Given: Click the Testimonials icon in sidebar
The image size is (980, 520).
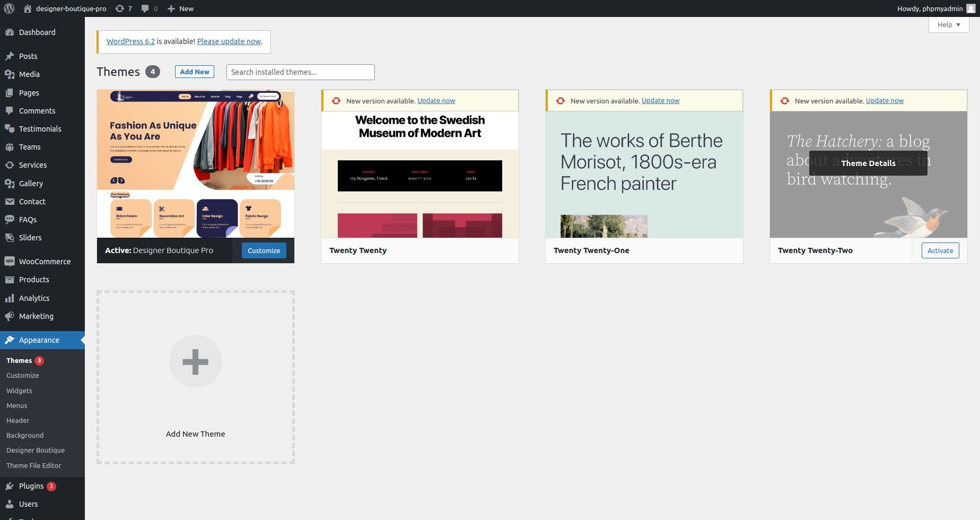Looking at the screenshot, I should pyautogui.click(x=10, y=129).
